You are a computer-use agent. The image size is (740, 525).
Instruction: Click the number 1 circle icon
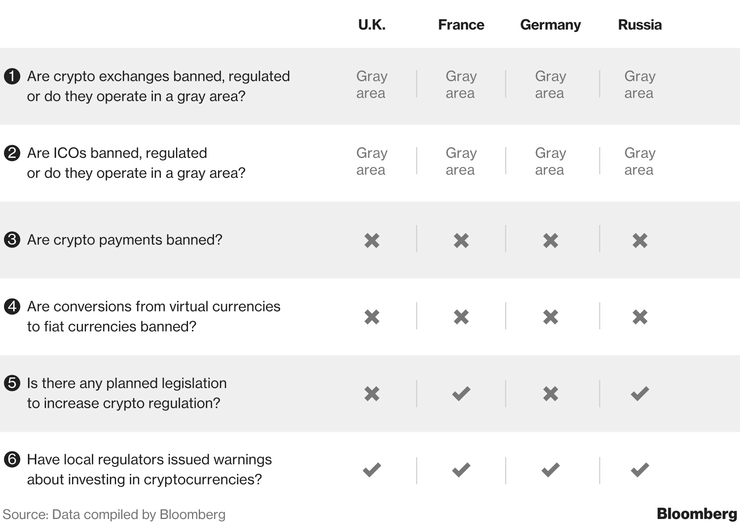click(12, 76)
